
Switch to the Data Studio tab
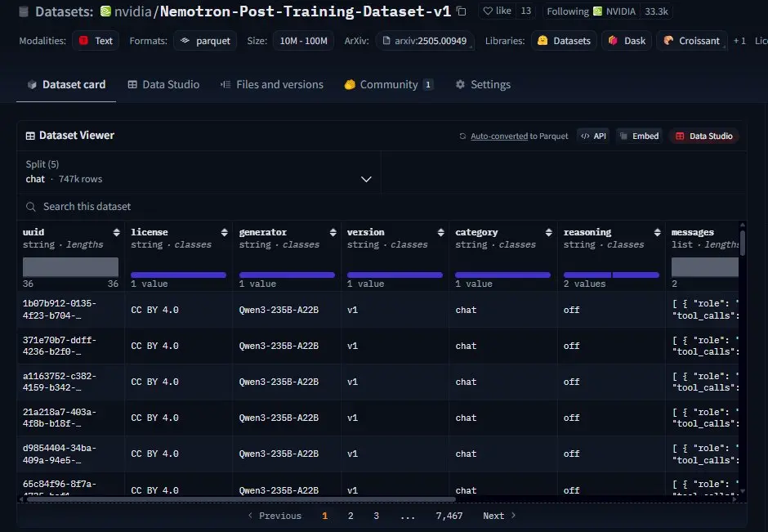tap(163, 84)
